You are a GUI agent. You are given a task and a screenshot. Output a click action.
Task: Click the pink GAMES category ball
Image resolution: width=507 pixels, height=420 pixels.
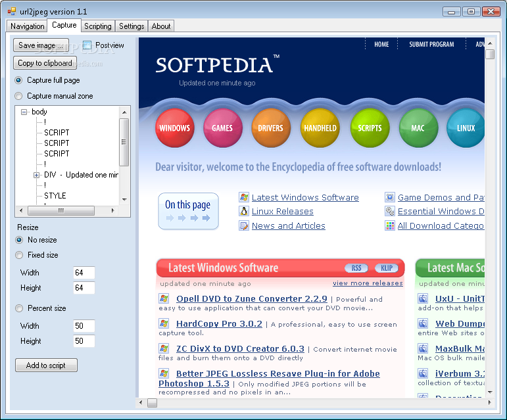(222, 128)
